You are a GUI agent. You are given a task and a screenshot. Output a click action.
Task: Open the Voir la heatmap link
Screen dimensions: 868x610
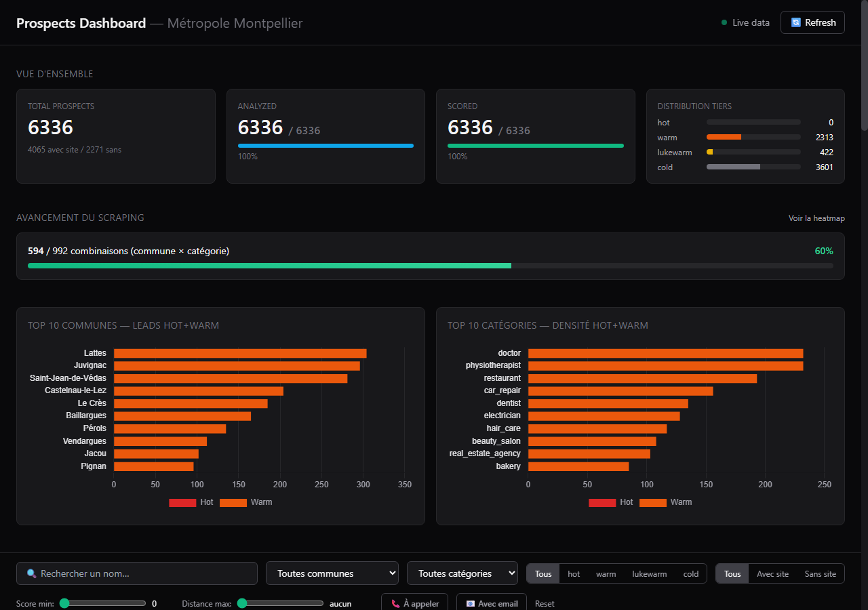[816, 218]
